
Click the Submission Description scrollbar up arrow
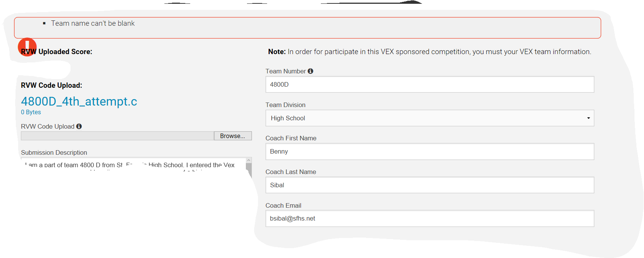(249, 160)
